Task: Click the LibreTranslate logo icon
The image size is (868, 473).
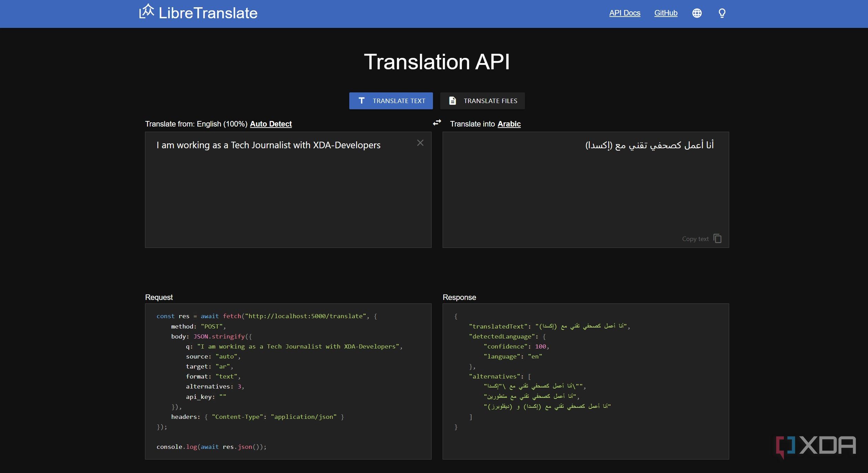Action: pos(146,11)
